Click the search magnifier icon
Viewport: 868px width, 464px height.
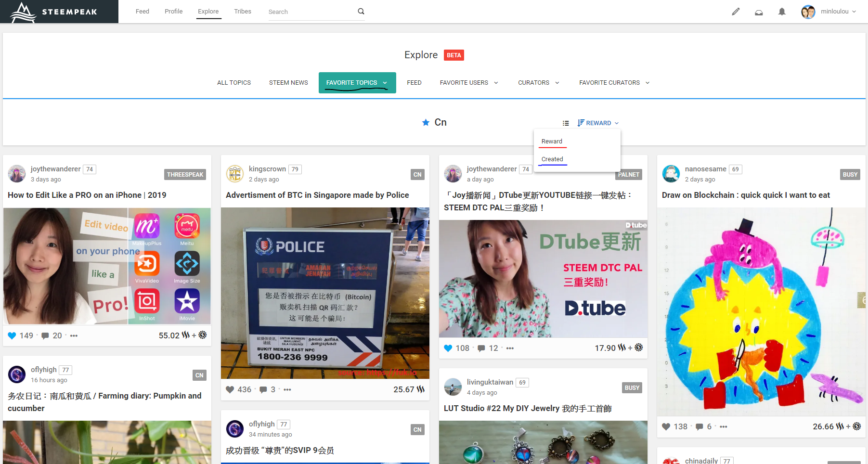(x=361, y=12)
